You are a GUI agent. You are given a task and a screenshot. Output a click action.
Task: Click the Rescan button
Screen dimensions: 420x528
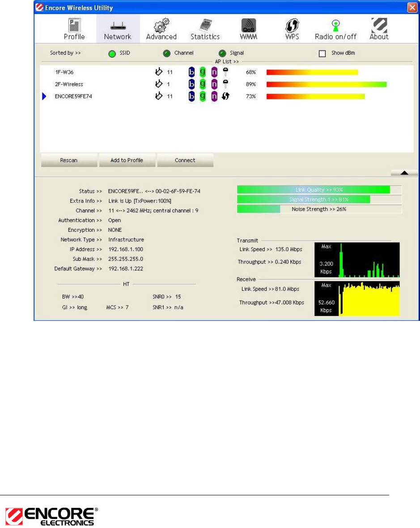point(69,160)
